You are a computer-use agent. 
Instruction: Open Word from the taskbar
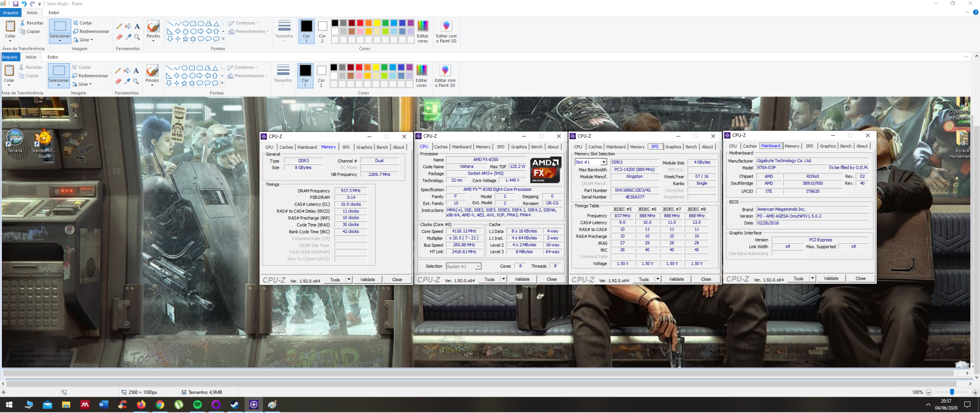pos(103,405)
